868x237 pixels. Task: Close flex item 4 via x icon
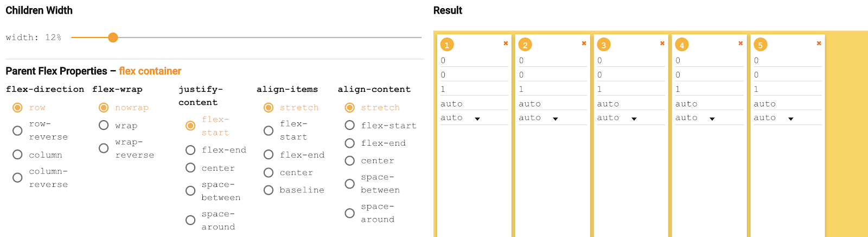point(741,43)
